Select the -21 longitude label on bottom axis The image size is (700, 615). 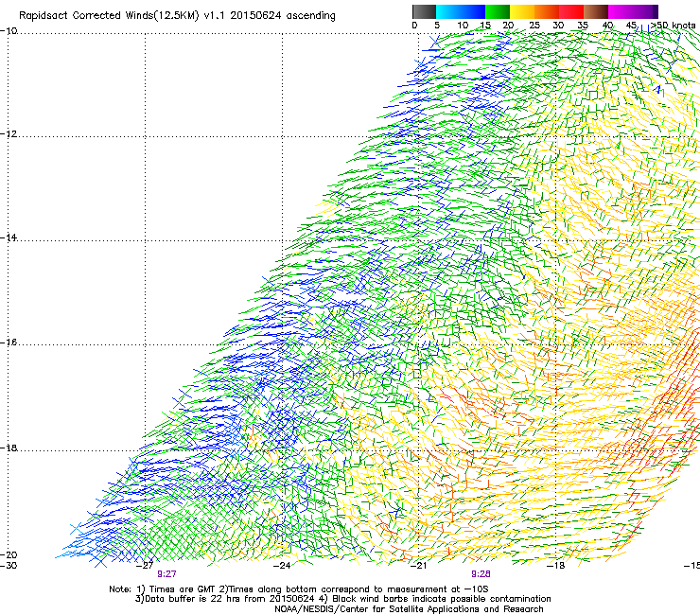point(418,566)
